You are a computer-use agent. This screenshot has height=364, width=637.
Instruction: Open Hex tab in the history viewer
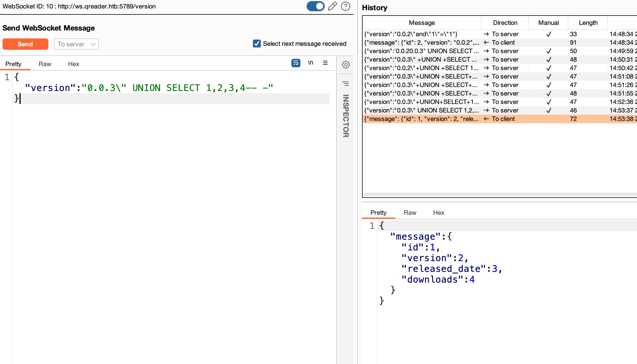point(438,213)
